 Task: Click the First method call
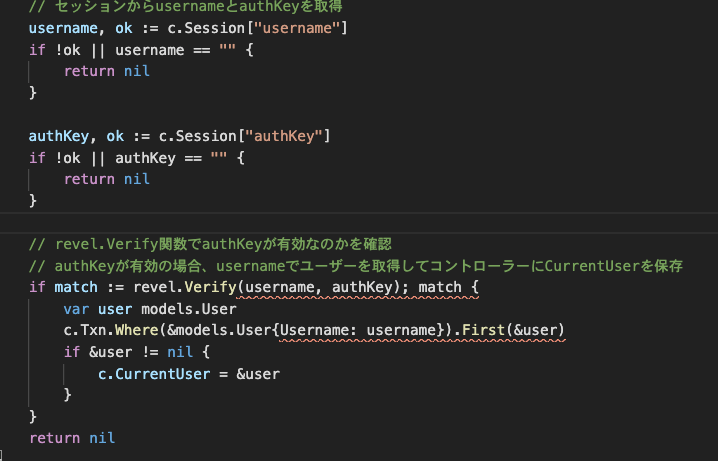[490, 330]
